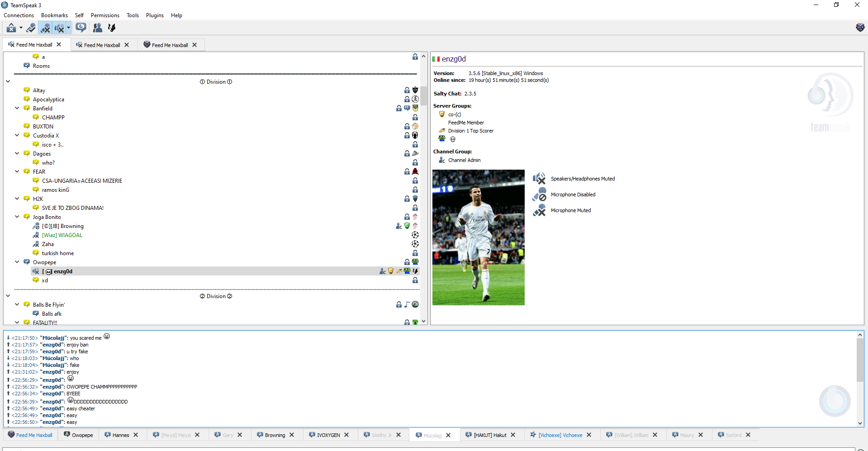868x451 pixels.
Task: Select the Altay channel
Action: 39,90
